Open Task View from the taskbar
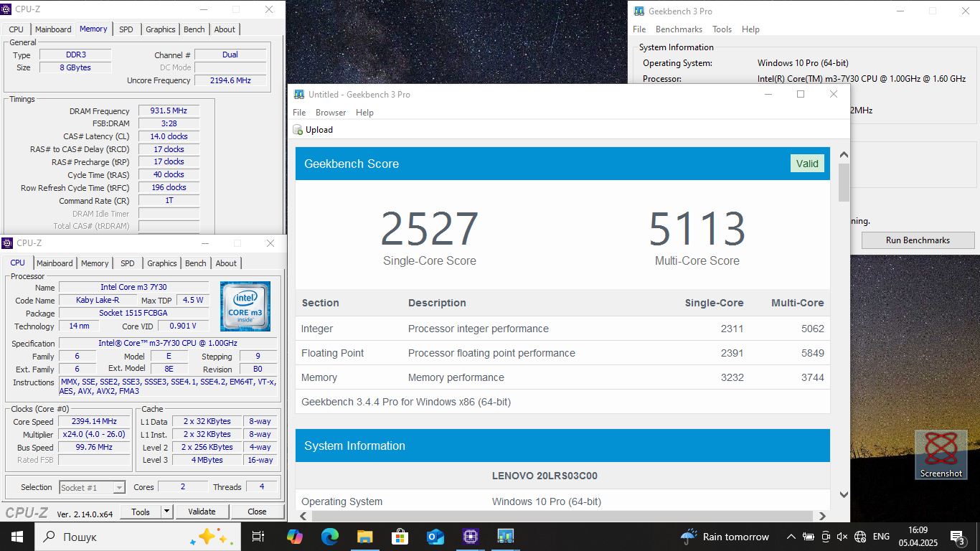 coord(258,537)
